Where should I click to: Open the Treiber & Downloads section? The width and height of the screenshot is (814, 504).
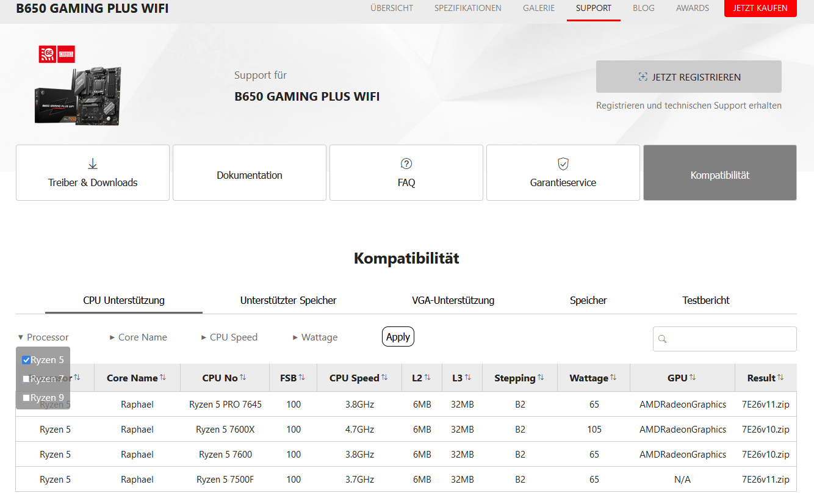coord(93,173)
